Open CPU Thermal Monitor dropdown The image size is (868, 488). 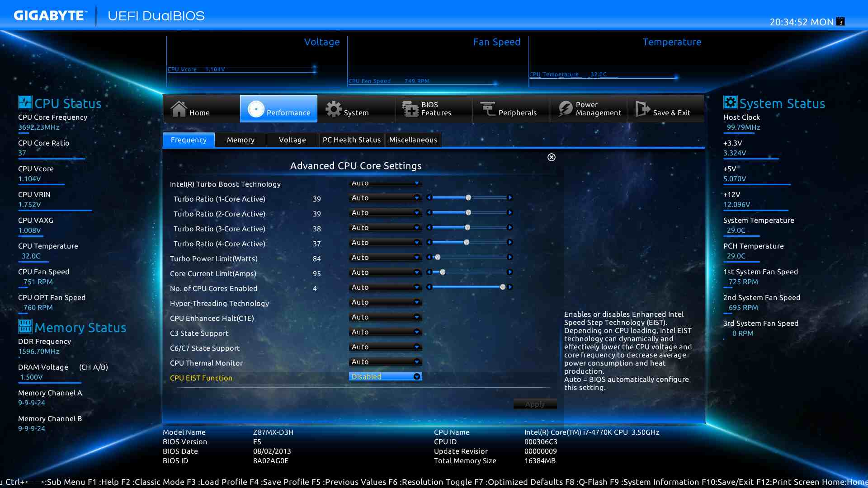coord(385,362)
